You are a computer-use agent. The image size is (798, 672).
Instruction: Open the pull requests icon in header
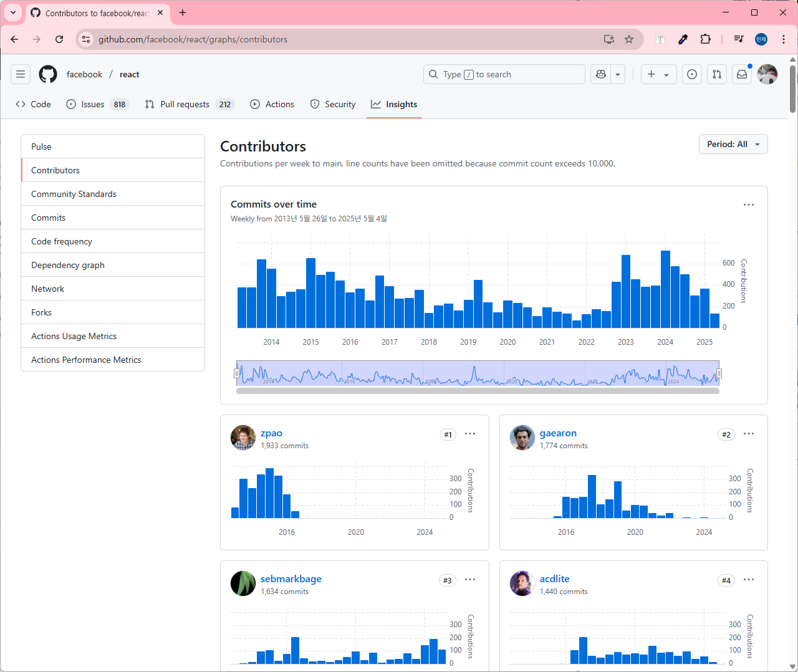pos(717,74)
